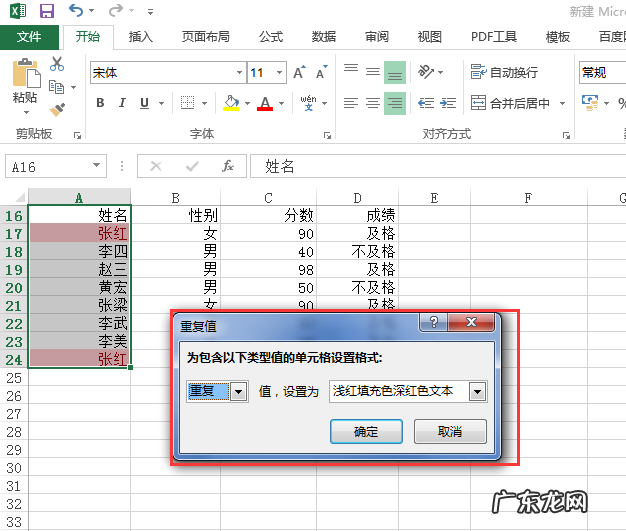
Task: Switch to the 公式 tab
Action: tap(271, 37)
